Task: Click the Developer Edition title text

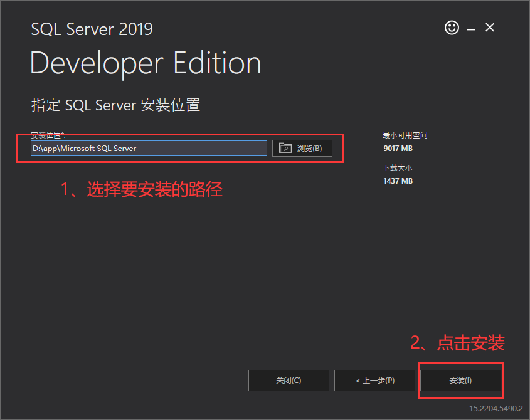Action: (x=146, y=63)
